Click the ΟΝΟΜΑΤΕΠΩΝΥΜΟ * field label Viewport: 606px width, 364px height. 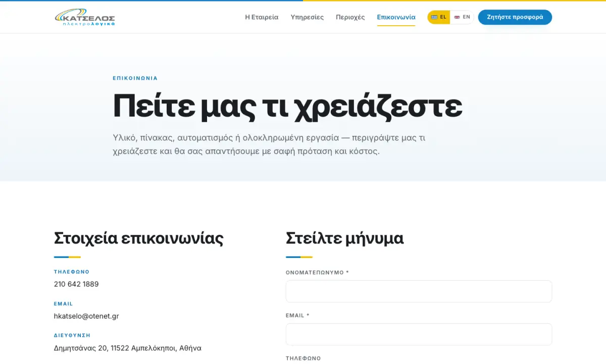(x=317, y=273)
